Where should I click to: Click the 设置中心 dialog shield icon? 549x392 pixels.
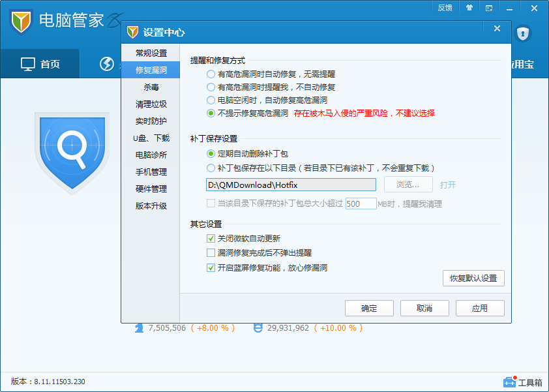coord(133,32)
